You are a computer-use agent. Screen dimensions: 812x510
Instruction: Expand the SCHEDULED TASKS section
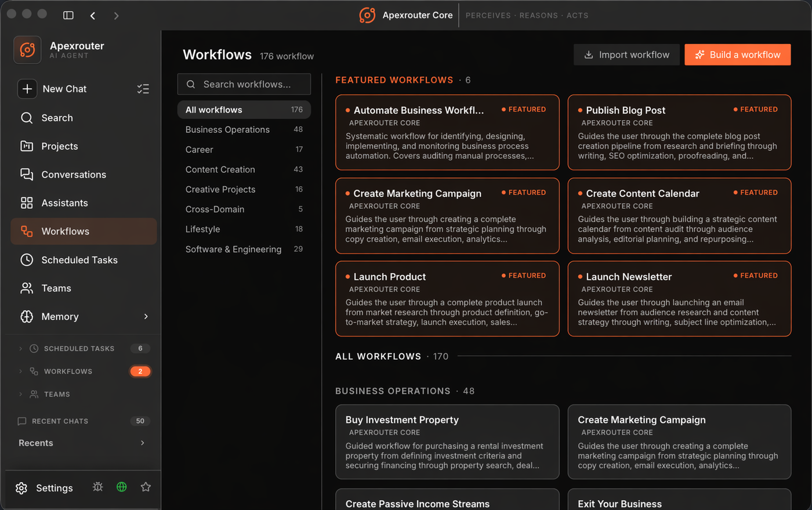21,349
